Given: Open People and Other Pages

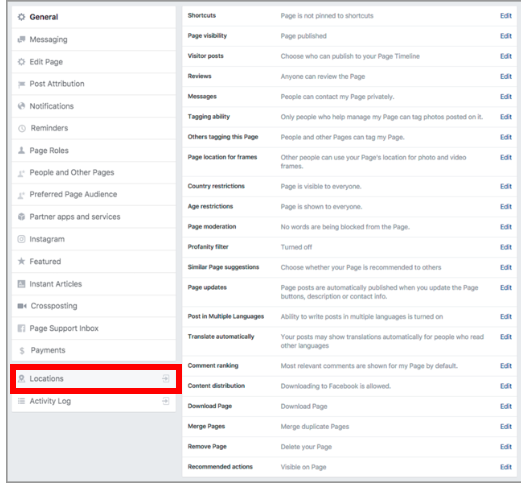Looking at the screenshot, I should [94, 172].
